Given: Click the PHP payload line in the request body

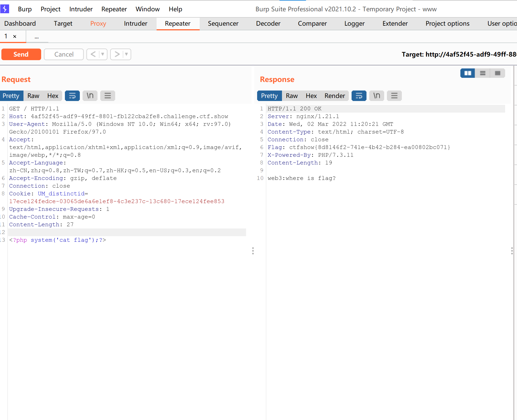Looking at the screenshot, I should click(58, 240).
